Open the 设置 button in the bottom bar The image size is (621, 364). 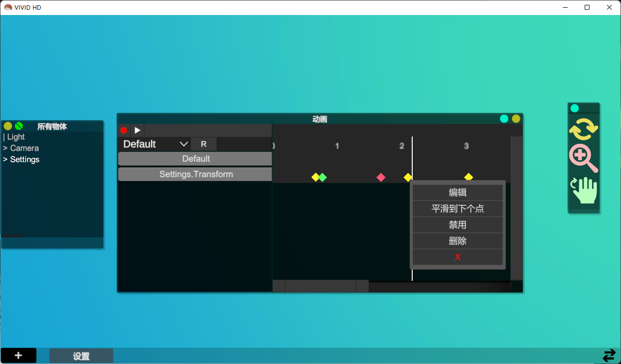[81, 356]
